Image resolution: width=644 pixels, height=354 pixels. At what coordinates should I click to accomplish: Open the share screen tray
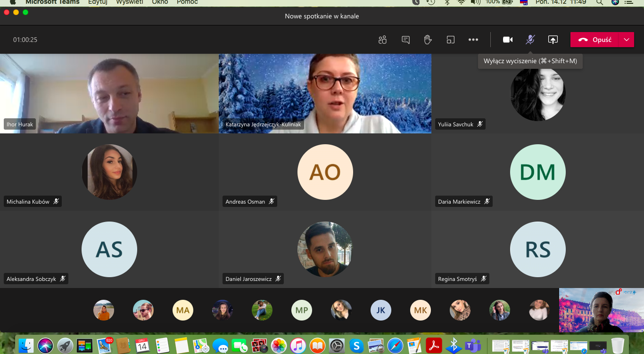tap(553, 40)
